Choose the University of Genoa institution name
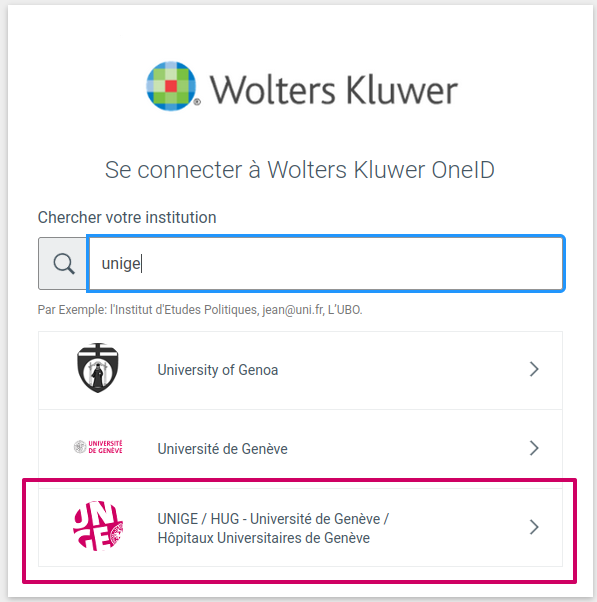 coord(218,370)
